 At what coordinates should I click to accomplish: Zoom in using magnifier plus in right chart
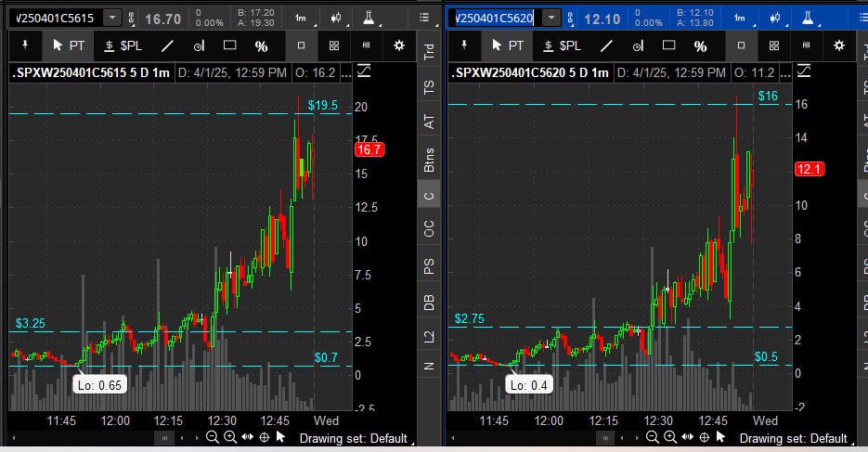pyautogui.click(x=670, y=438)
